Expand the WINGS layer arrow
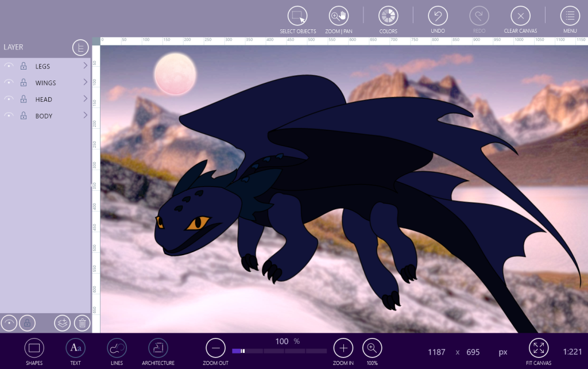Screen dimensions: 588x369 [85, 83]
